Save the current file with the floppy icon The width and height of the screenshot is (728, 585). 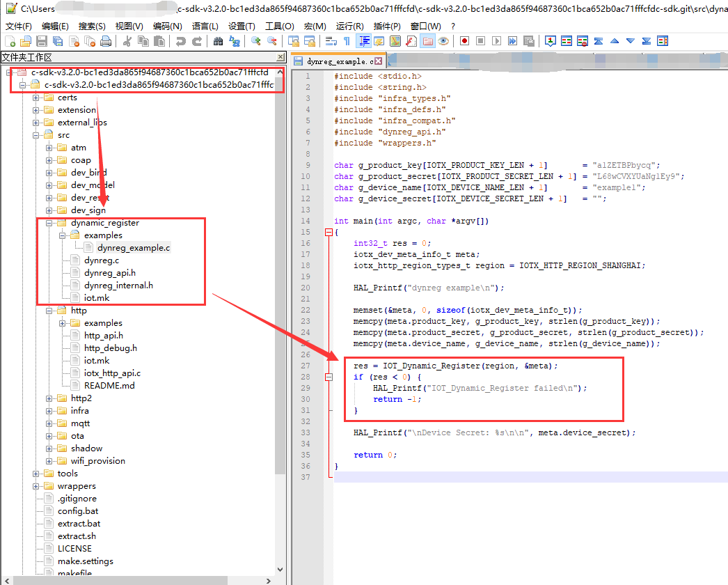point(42,41)
